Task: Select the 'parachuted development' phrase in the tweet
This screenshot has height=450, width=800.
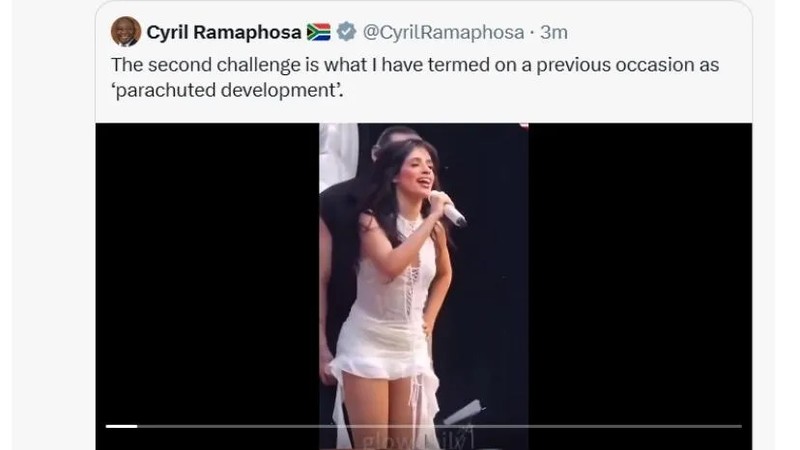Action: click(227, 90)
